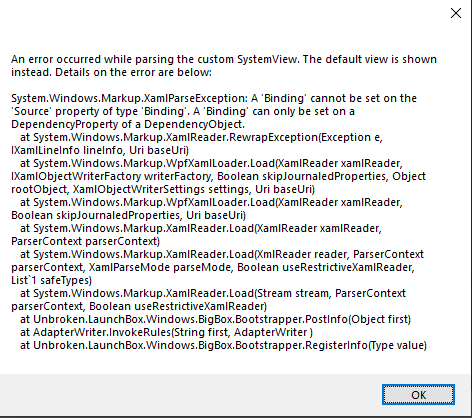Click the 'instead. Details on the error' line
The width and height of the screenshot is (472, 418).
click(111, 72)
